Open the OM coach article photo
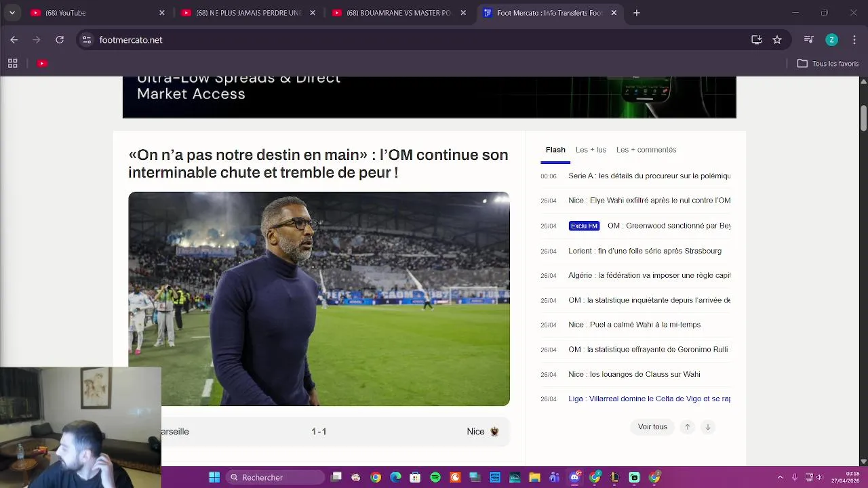 click(x=319, y=299)
